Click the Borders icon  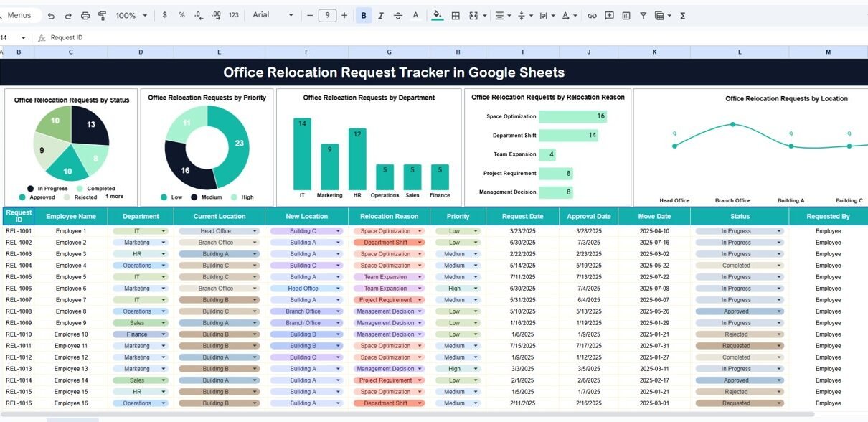coord(456,15)
